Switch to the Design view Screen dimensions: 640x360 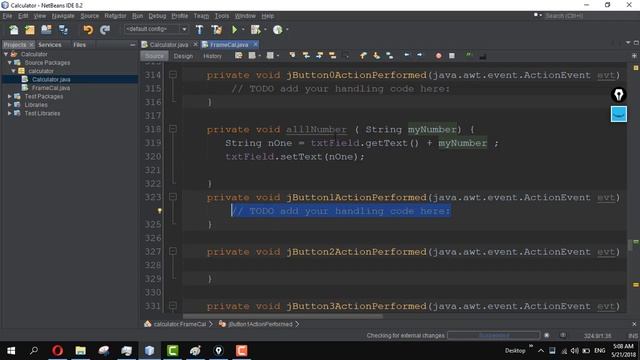(183, 56)
